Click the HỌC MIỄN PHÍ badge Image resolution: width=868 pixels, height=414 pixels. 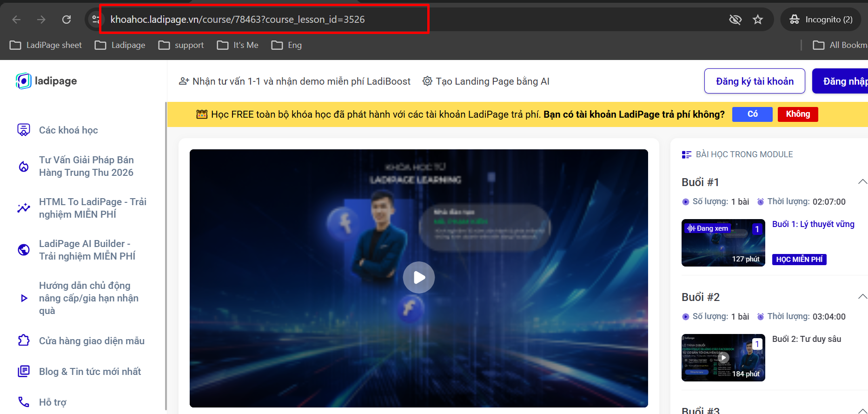point(799,260)
